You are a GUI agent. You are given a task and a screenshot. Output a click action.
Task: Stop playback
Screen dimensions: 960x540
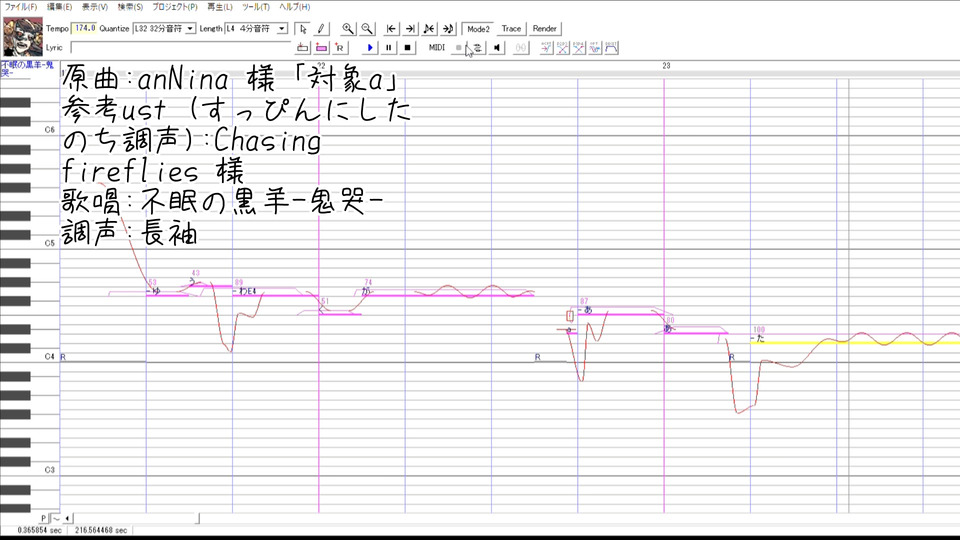click(408, 48)
